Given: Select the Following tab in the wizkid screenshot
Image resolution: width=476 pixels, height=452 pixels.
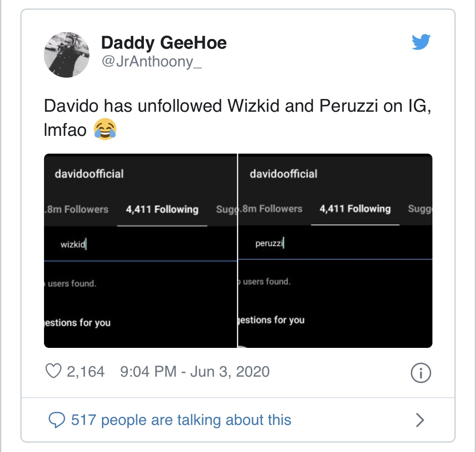Looking at the screenshot, I should click(x=162, y=209).
